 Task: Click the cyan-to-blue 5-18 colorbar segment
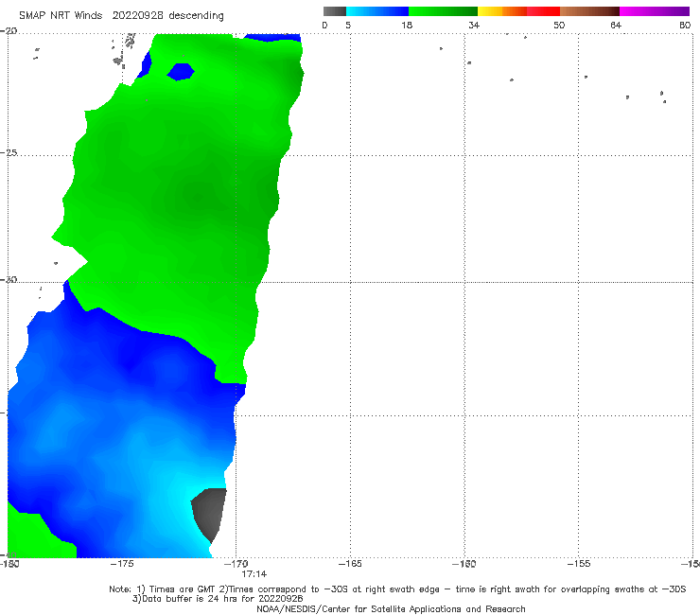tap(377, 11)
